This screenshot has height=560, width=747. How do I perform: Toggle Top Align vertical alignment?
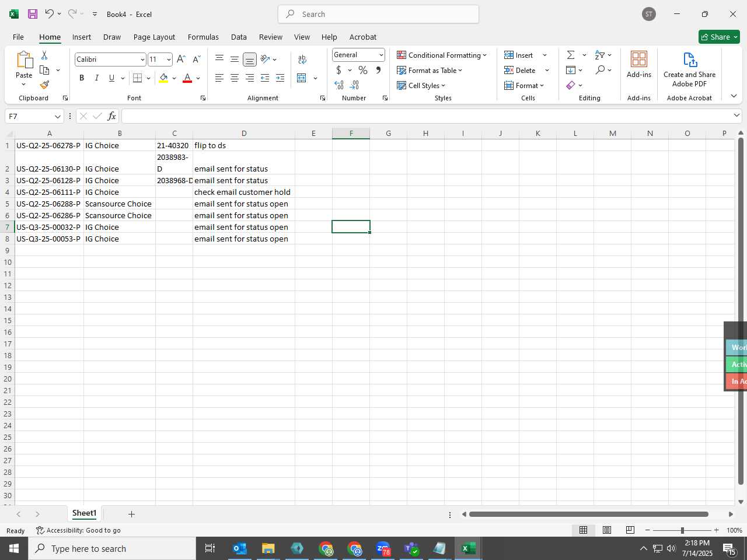(219, 59)
